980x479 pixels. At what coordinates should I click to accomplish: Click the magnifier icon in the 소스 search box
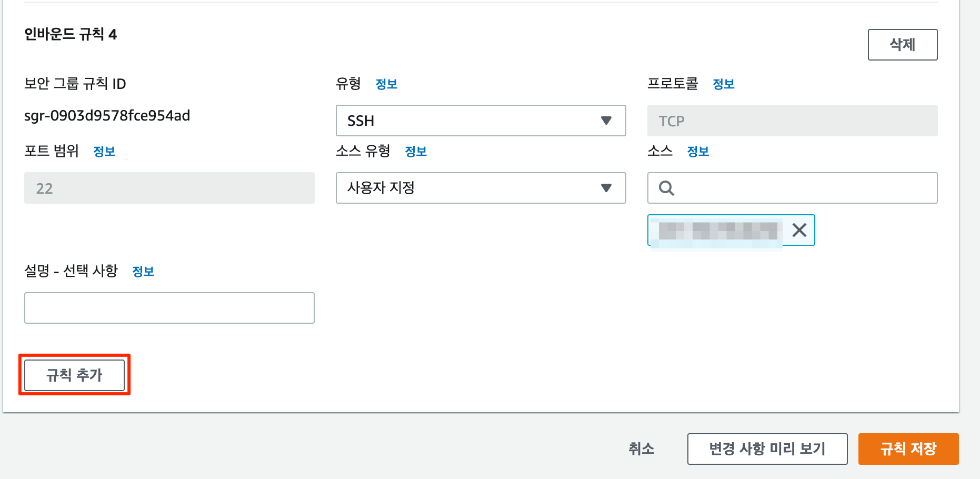click(666, 188)
